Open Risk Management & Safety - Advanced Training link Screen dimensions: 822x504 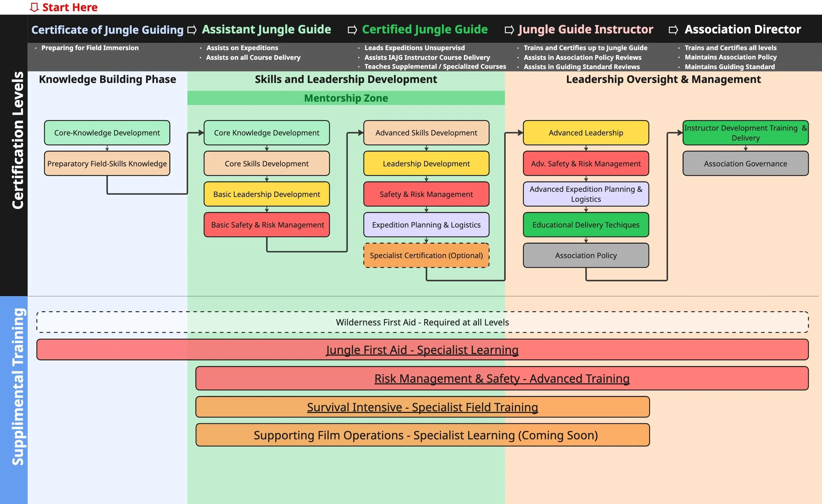[502, 379]
